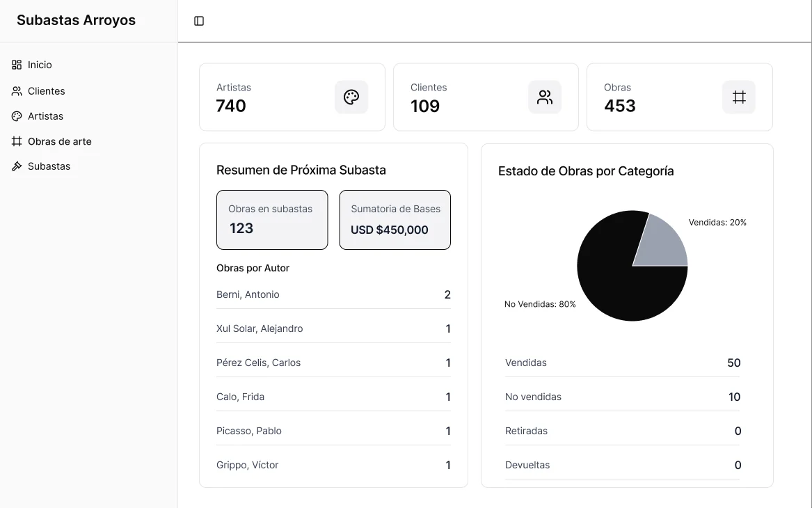Viewport: 812px width, 508px height.
Task: Click the users icon on Clientes card
Action: point(545,97)
